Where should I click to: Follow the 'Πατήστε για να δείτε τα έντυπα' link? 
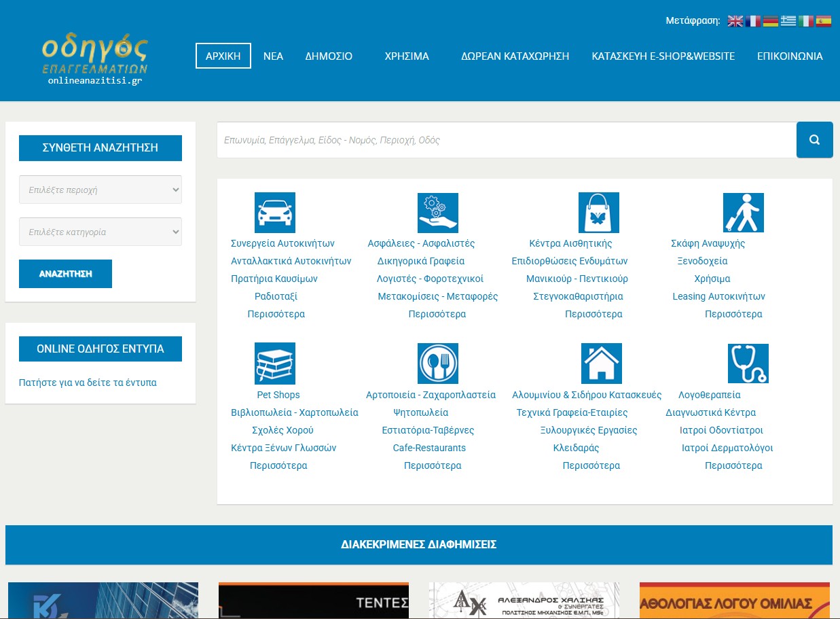point(88,383)
